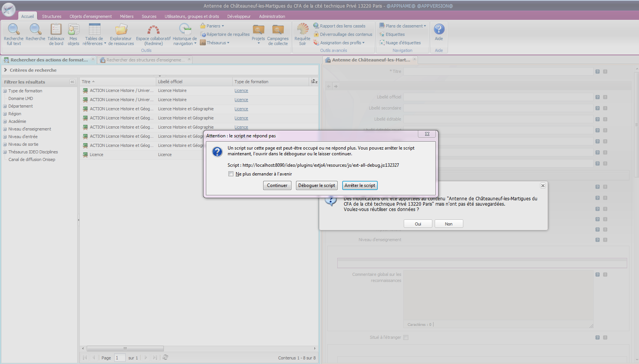Viewport: 639px width, 364px height.
Task: Open Administration ribbon tab
Action: point(272,16)
